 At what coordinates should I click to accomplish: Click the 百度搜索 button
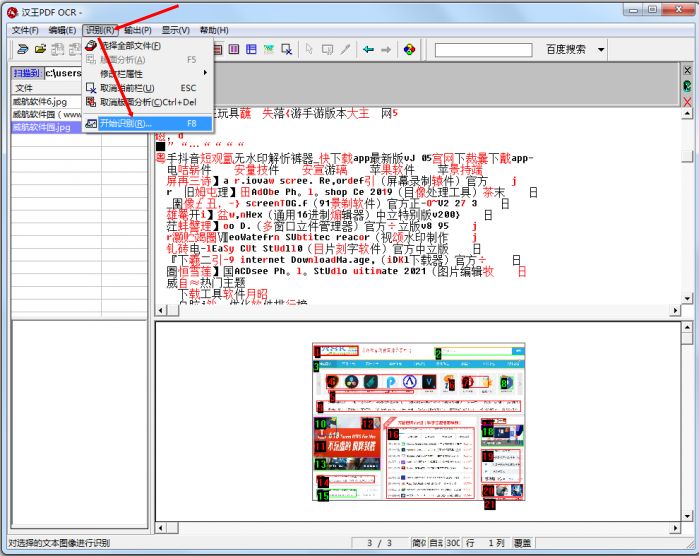(x=566, y=49)
